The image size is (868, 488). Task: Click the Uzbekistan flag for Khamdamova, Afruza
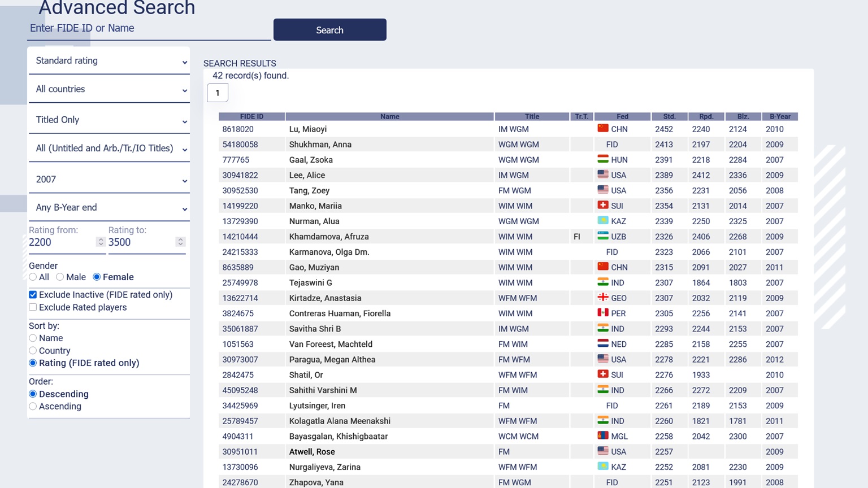click(x=603, y=236)
